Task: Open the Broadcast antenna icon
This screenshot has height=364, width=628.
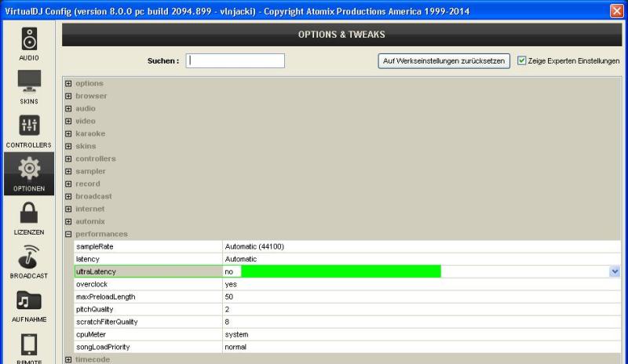Action: [x=29, y=257]
